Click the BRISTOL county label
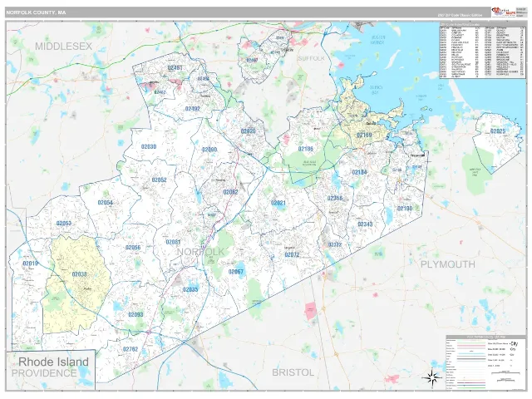The width and height of the screenshot is (532, 399). pyautogui.click(x=293, y=372)
